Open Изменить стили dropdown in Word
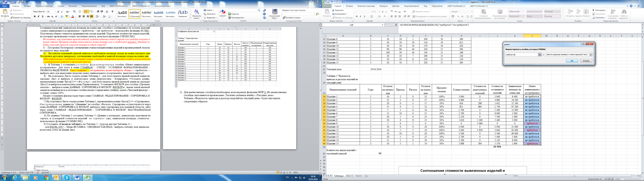This screenshot has height=181, width=644. (x=197, y=14)
